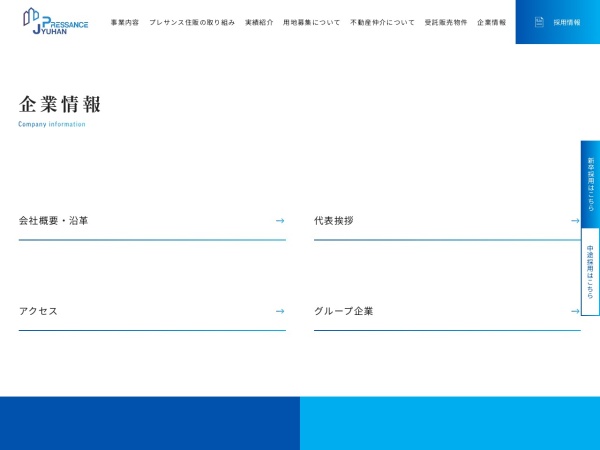Click the Company information subtitle text
This screenshot has width=600, height=450.
coord(52,124)
